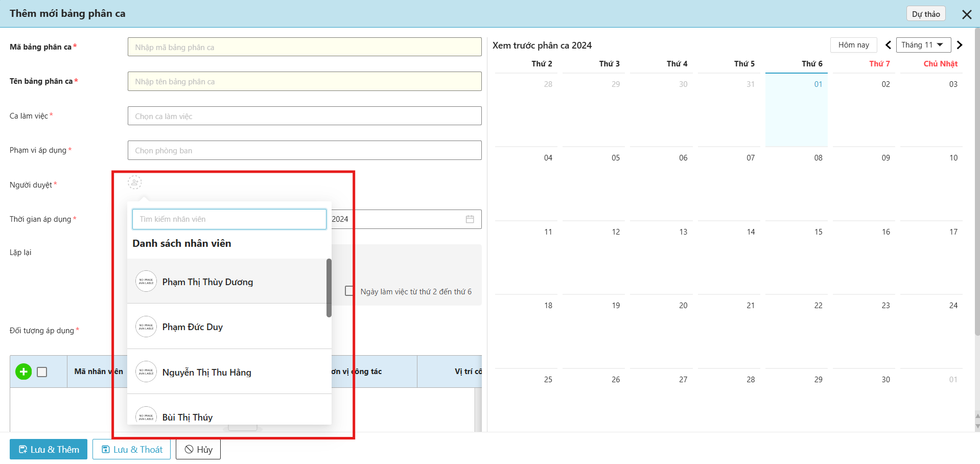Choose Phạm Đức Duy from the list

(193, 327)
